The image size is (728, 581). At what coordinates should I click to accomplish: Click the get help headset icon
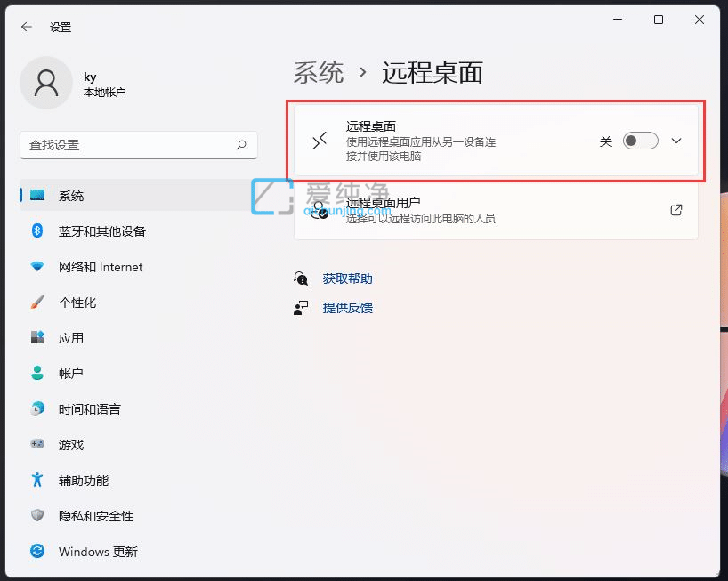tap(301, 278)
